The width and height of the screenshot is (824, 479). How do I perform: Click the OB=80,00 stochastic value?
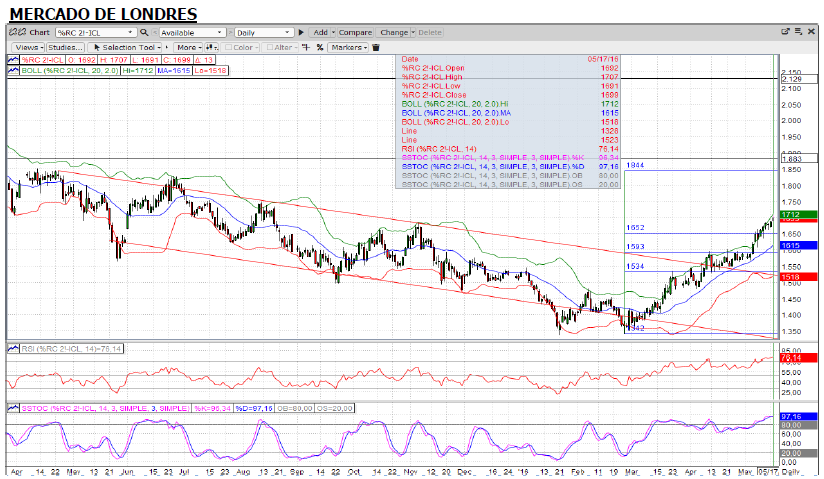coord(294,408)
